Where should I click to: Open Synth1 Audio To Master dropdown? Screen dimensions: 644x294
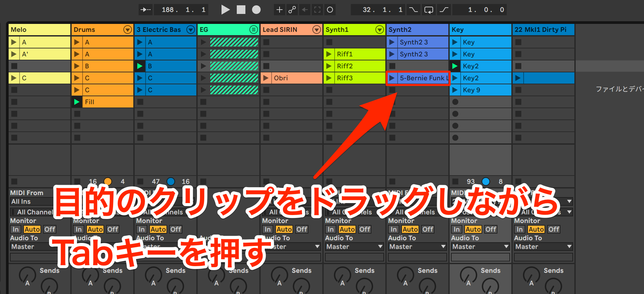(354, 247)
